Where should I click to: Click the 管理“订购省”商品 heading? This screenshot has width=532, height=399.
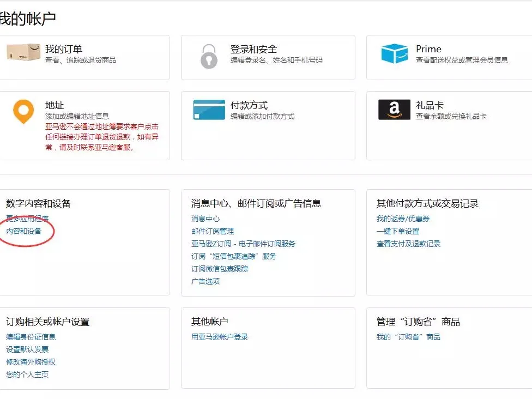coord(418,322)
